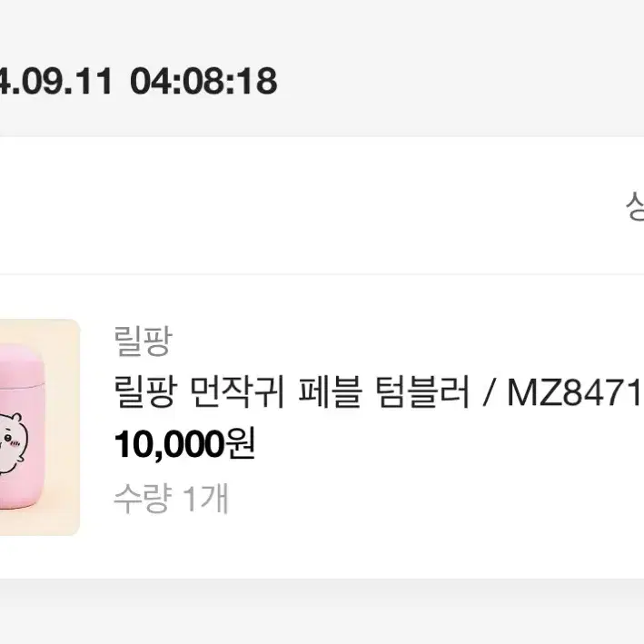
Task: Tap the 원 currency character after price
Action: (x=241, y=444)
